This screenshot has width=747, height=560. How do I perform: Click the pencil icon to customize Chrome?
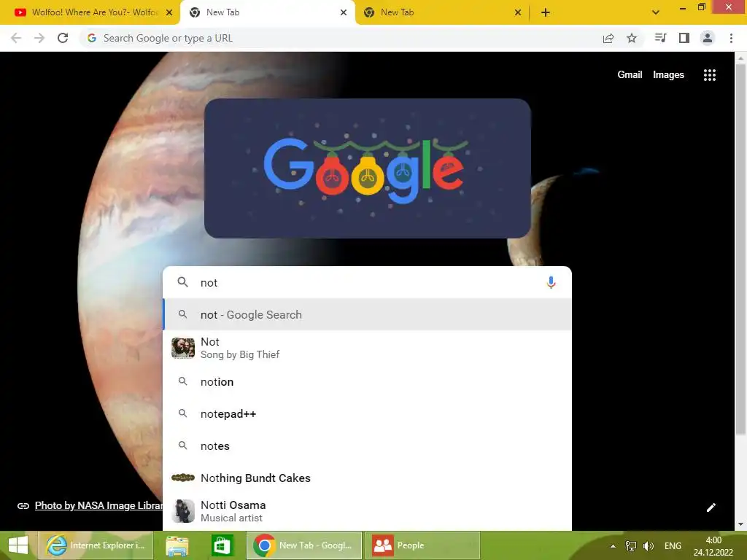click(x=711, y=507)
